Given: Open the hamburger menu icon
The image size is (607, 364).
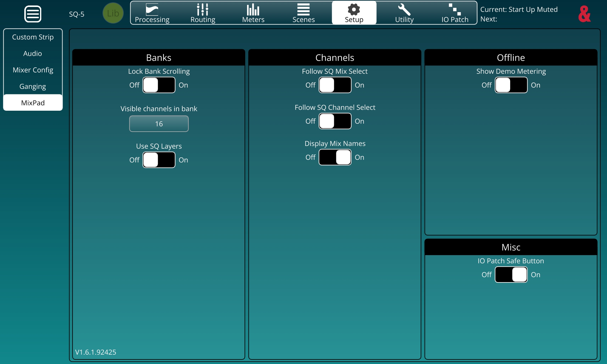Looking at the screenshot, I should pos(33,14).
